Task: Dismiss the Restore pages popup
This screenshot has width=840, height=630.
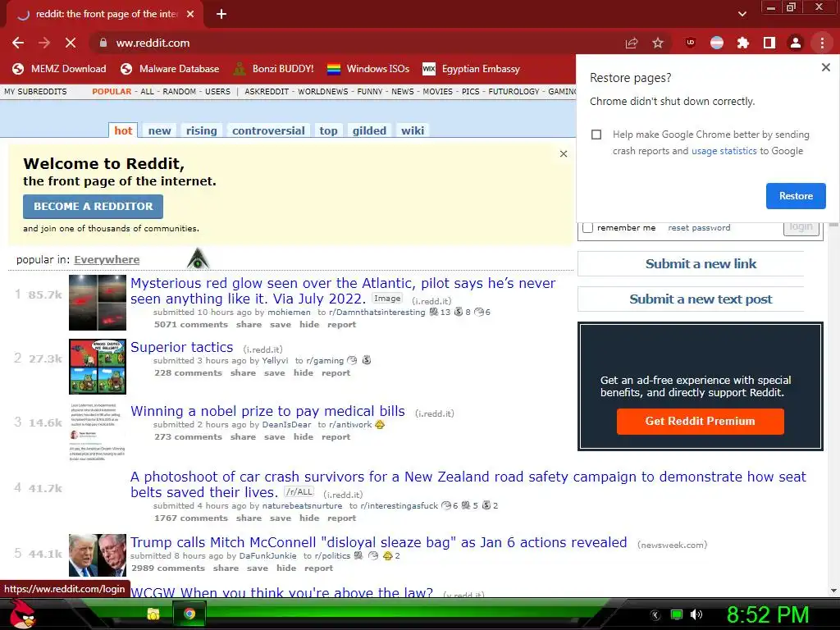Action: pyautogui.click(x=825, y=67)
